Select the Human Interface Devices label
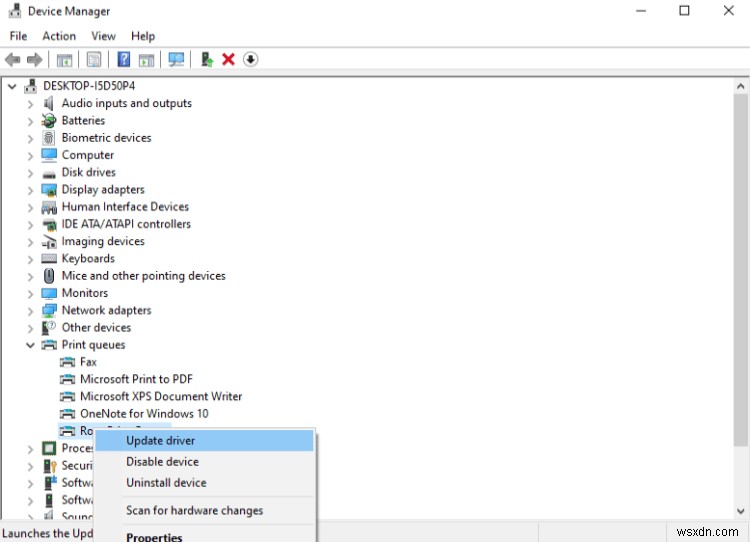The image size is (750, 542). point(125,207)
